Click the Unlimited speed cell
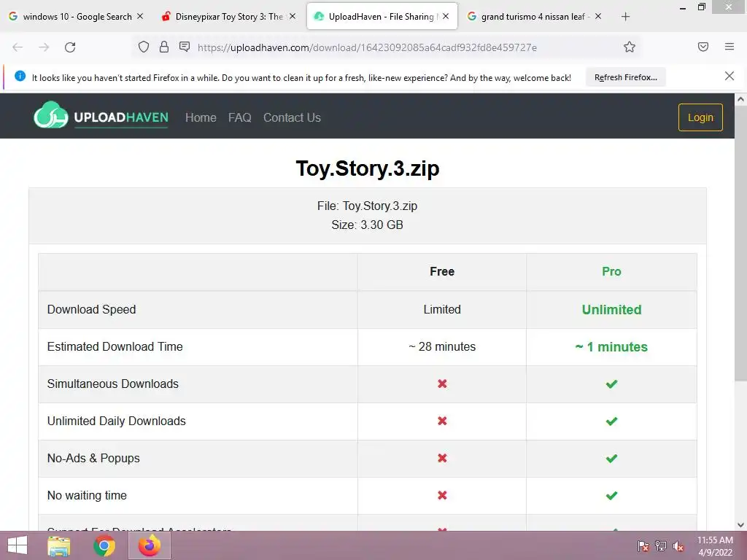Image resolution: width=747 pixels, height=560 pixels. pos(612,309)
